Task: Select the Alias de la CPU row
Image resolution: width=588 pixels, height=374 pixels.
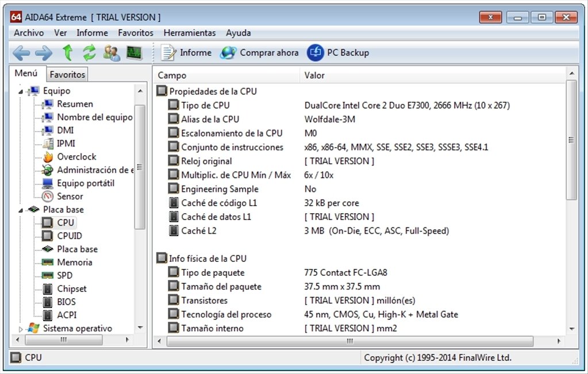Action: (360, 119)
